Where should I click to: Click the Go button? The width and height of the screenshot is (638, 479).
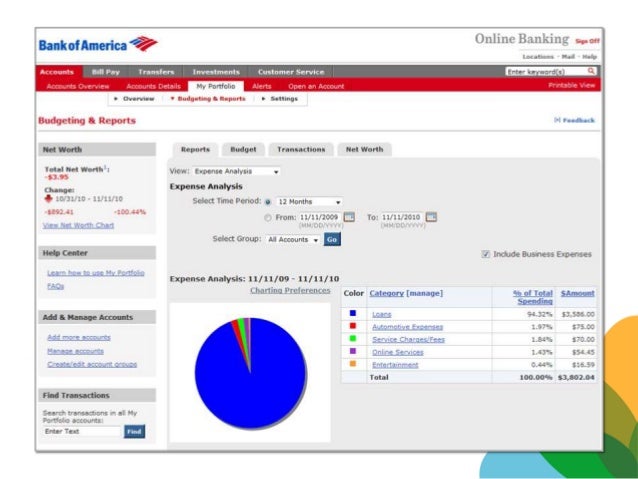[x=332, y=239]
